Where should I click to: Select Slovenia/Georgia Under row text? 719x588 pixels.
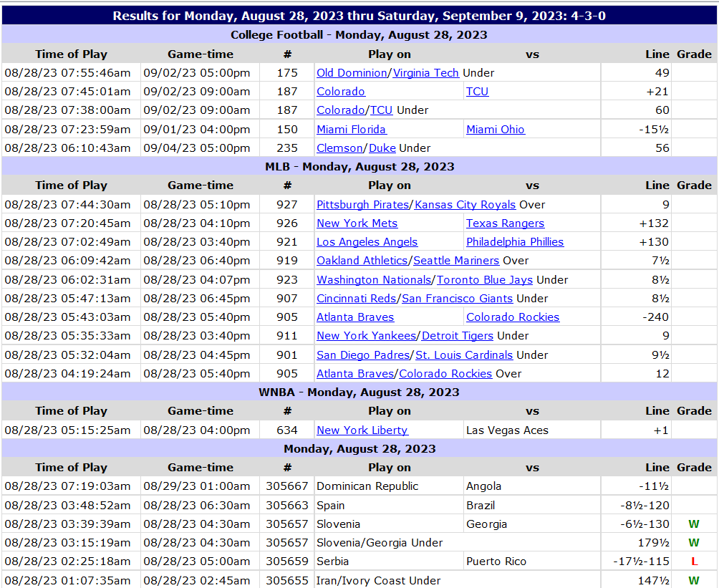click(380, 543)
